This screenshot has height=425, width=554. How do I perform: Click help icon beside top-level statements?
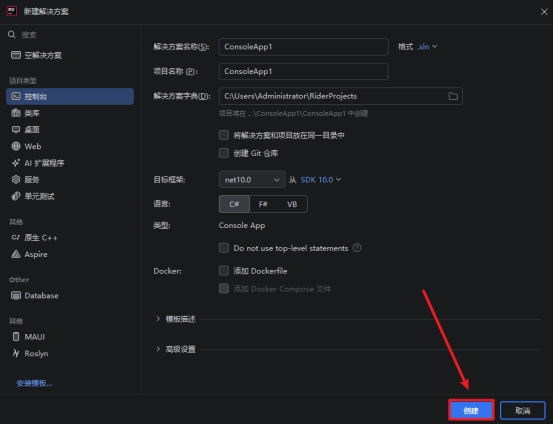[x=357, y=248]
